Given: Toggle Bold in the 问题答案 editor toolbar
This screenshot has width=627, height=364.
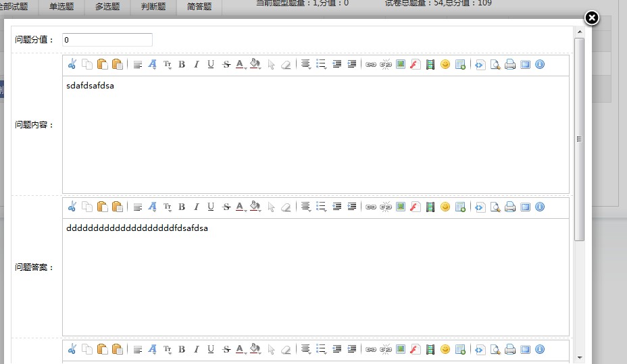Looking at the screenshot, I should pyautogui.click(x=182, y=207).
